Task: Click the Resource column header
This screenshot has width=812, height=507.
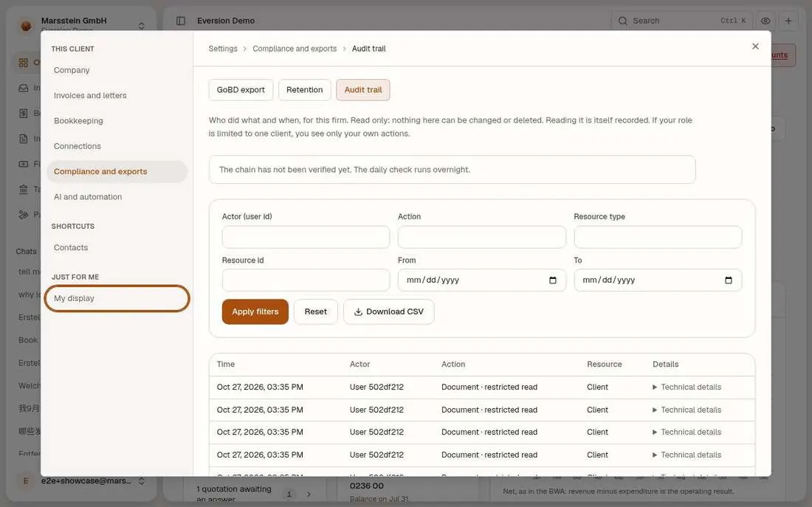Action: 605,364
